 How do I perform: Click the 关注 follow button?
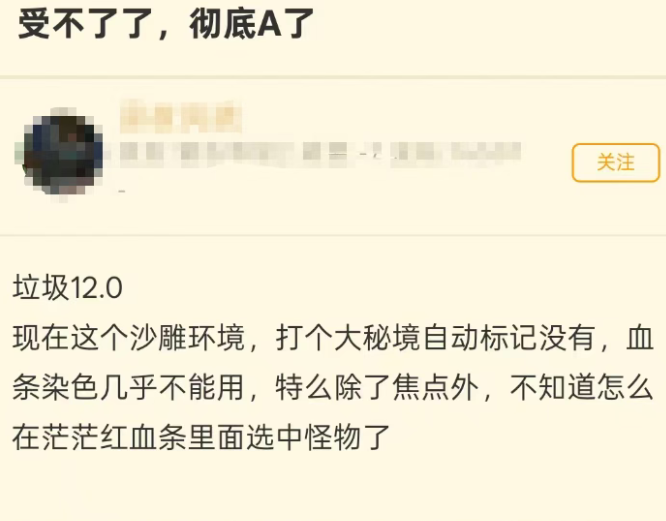point(615,163)
